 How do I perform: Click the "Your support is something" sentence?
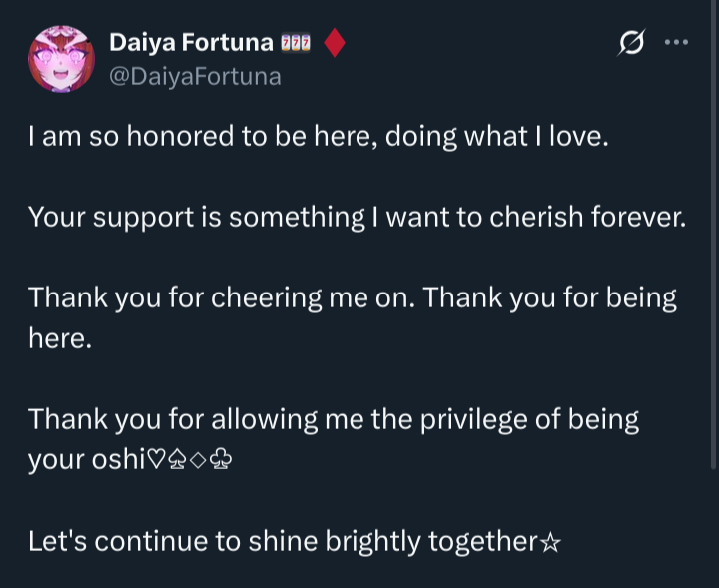[357, 217]
